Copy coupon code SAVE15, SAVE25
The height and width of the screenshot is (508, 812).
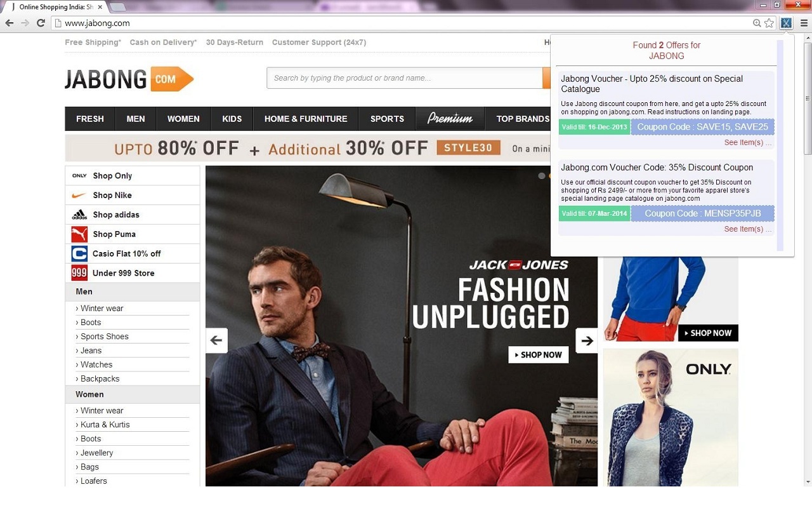click(x=702, y=127)
